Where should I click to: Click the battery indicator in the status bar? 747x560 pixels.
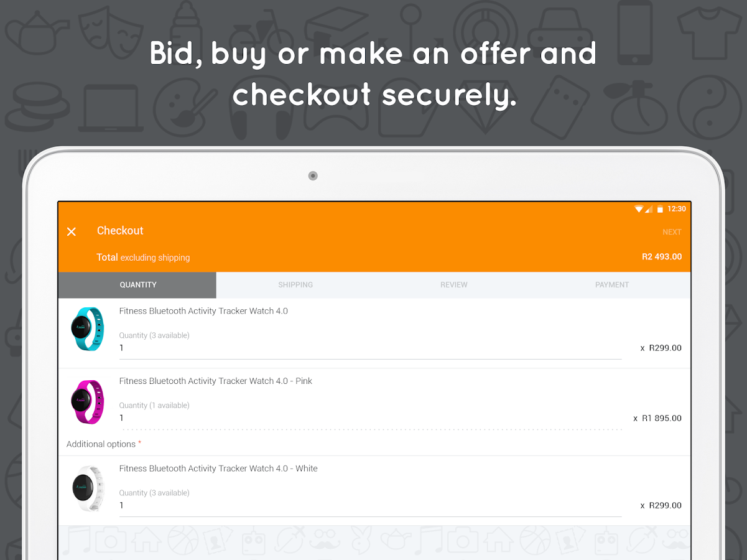click(x=659, y=209)
